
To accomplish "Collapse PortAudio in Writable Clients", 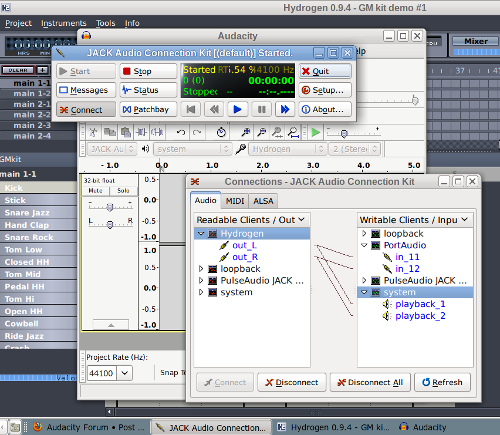I will tap(364, 245).
